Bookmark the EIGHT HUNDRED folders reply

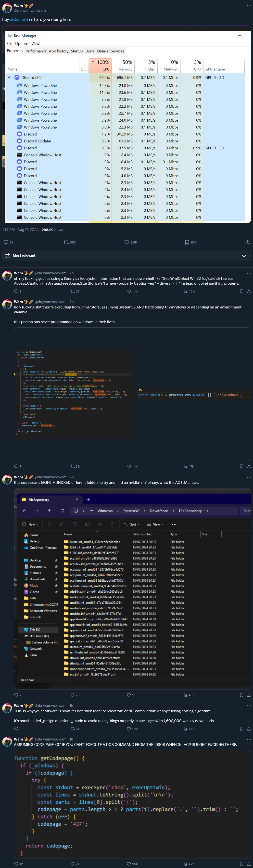241,695
